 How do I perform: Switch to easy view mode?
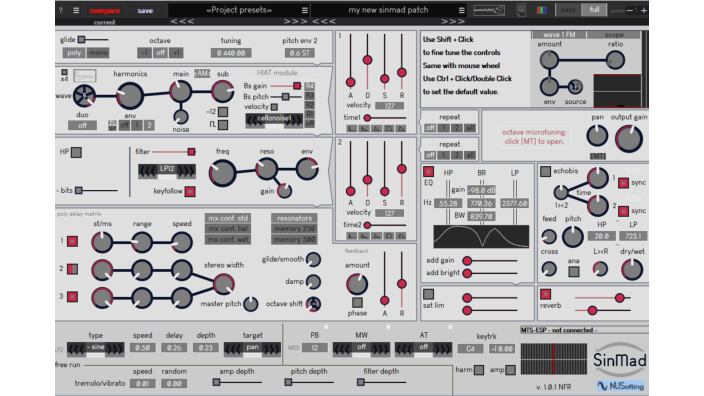pyautogui.click(x=568, y=10)
